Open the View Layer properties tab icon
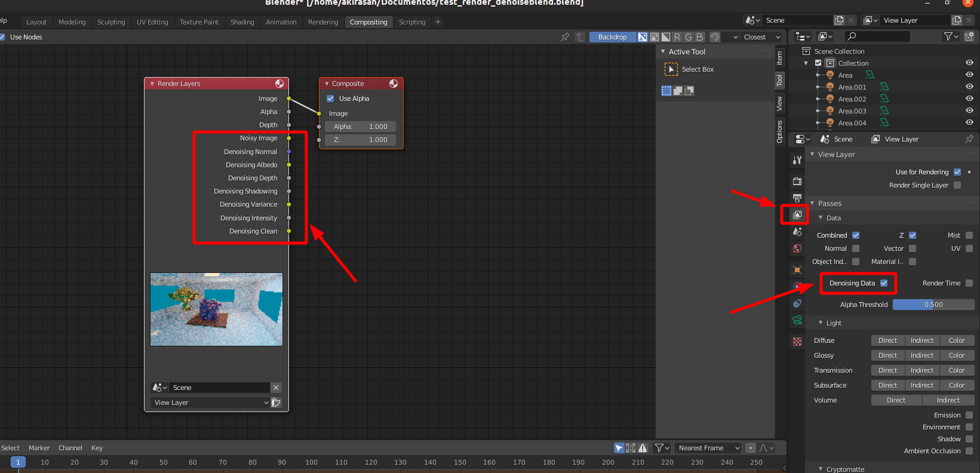The width and height of the screenshot is (980, 473). click(797, 214)
